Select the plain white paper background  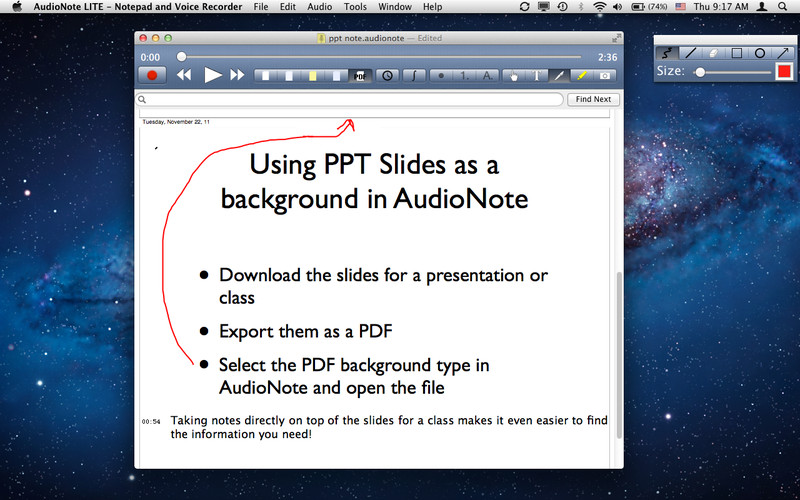coord(265,76)
